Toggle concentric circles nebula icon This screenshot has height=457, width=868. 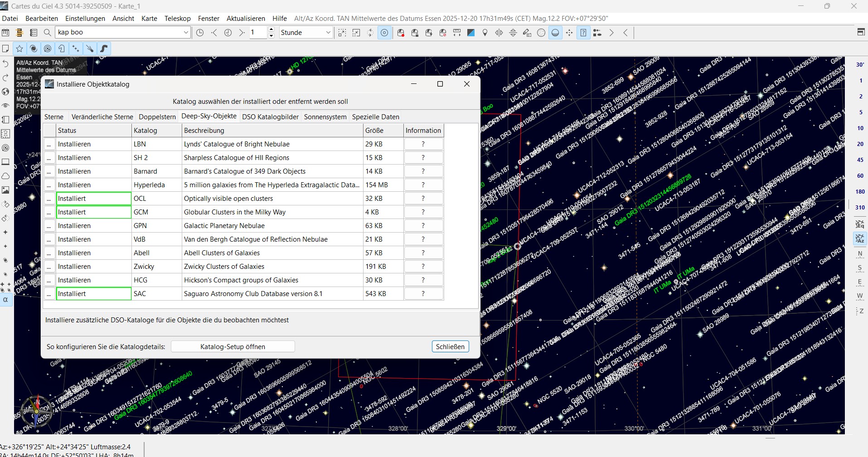pyautogui.click(x=48, y=49)
